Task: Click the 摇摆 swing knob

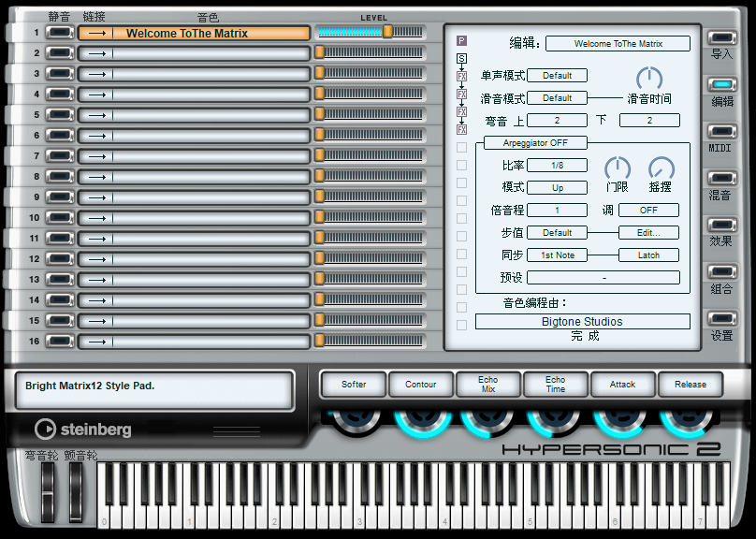Action: pyautogui.click(x=661, y=168)
